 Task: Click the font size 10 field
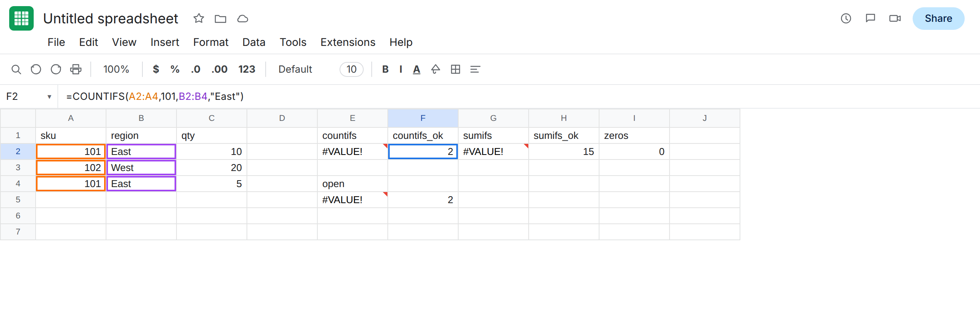[351, 69]
